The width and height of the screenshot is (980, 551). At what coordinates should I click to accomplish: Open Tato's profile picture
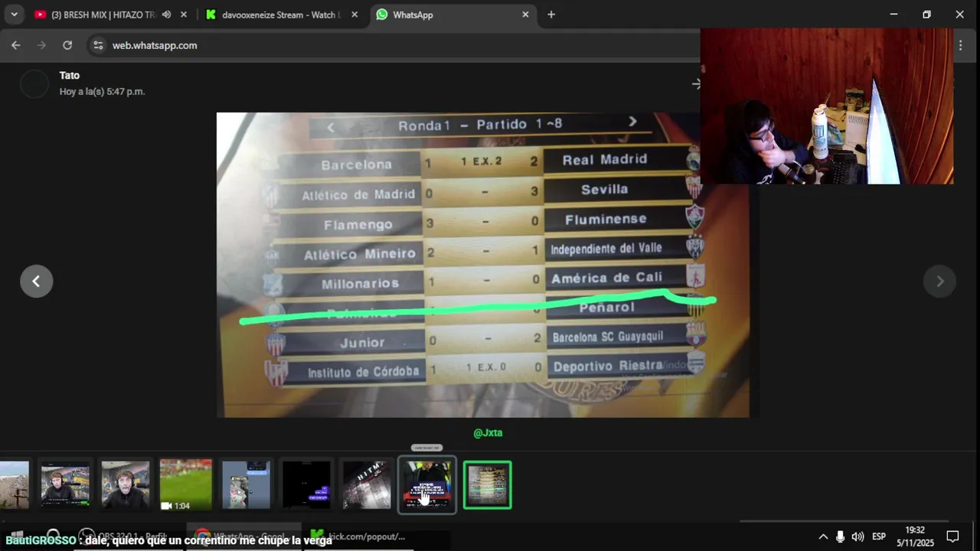click(34, 83)
